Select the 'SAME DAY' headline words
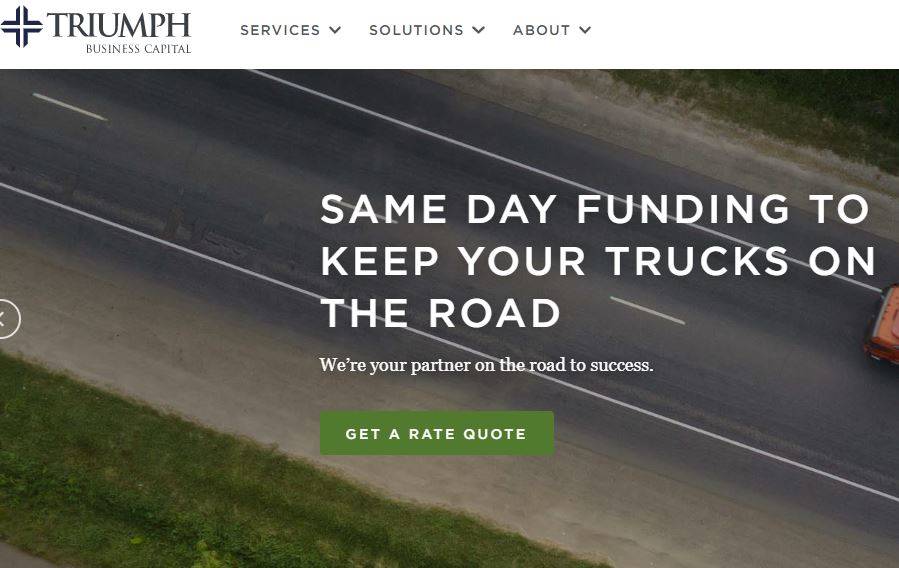The height and width of the screenshot is (568, 899). click(439, 209)
